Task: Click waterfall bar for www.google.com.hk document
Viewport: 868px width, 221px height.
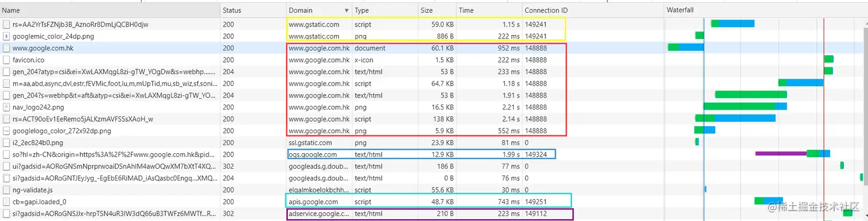Action: tap(685, 47)
